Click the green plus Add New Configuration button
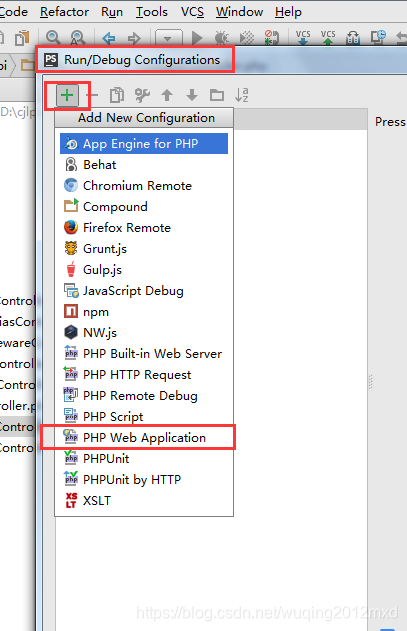 [67, 95]
